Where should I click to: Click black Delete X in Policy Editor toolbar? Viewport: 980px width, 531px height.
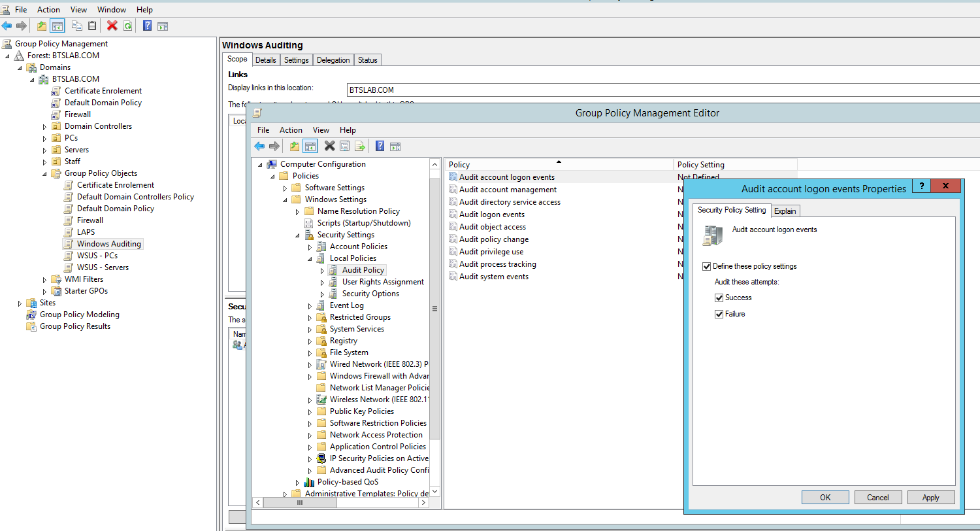tap(330, 146)
